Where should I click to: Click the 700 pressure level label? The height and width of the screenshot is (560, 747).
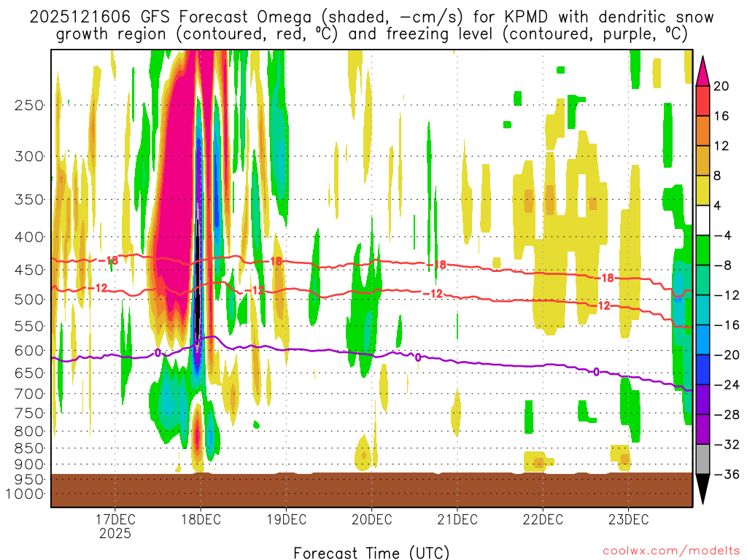(29, 394)
